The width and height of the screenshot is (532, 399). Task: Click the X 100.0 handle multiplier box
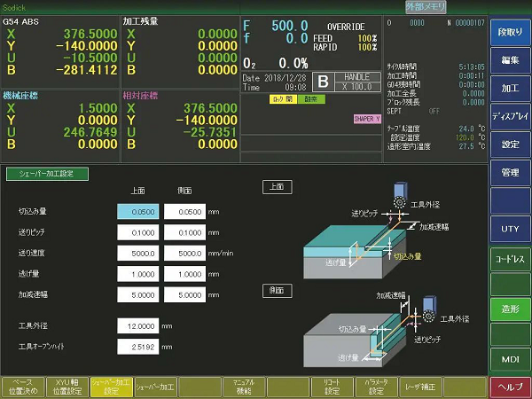(x=357, y=87)
